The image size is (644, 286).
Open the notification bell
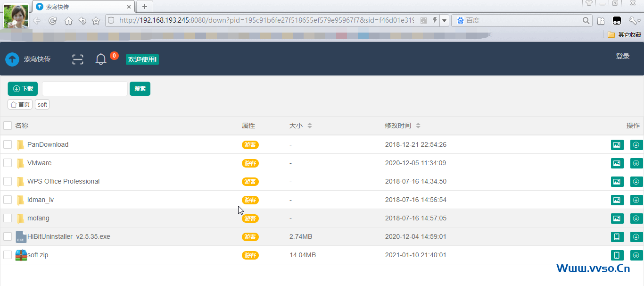point(101,59)
